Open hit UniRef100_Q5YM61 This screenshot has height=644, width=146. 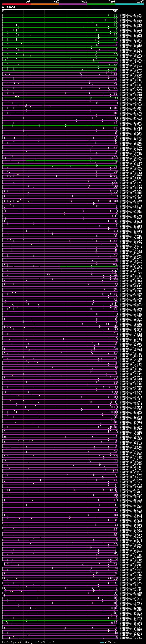pyautogui.click(x=131, y=140)
